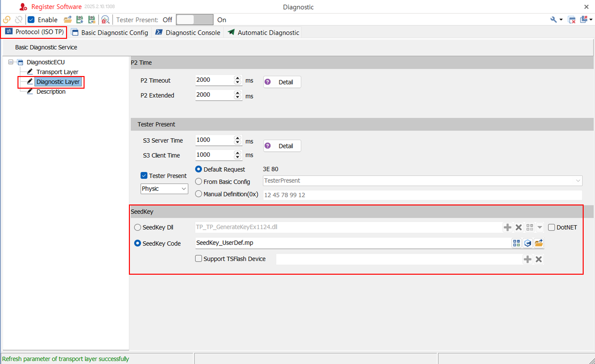Decrease the S3 Client Time value
Screen dimensions: 595x364
[238, 157]
